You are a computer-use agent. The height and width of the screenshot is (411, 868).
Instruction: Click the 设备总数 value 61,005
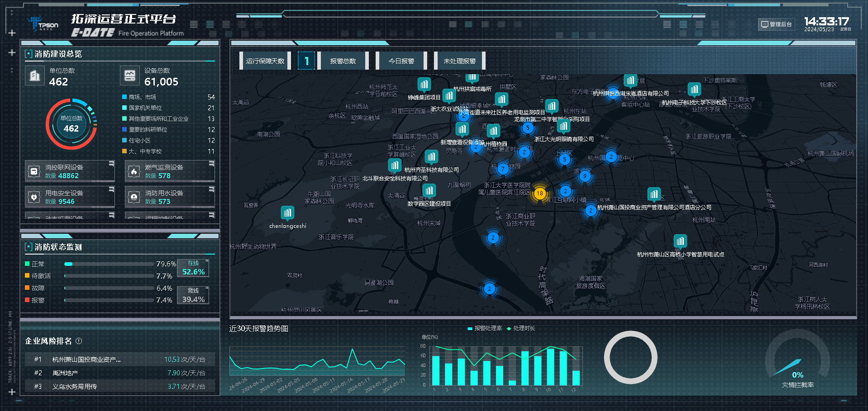(x=161, y=82)
